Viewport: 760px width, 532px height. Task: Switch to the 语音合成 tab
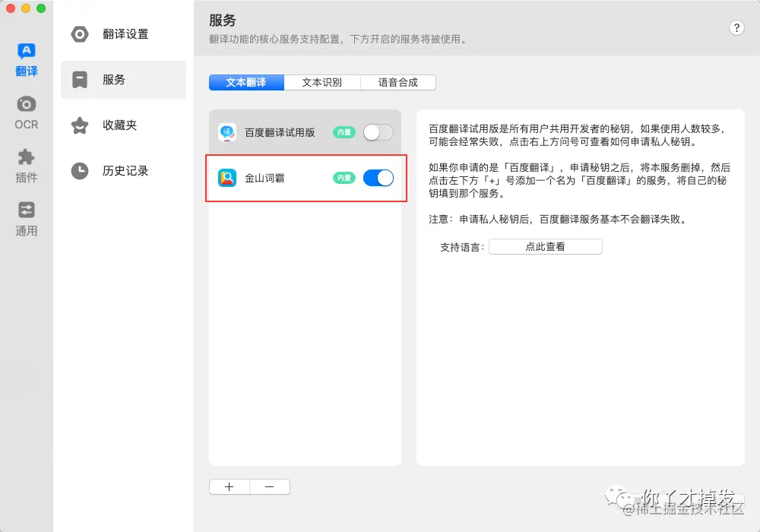pyautogui.click(x=398, y=82)
